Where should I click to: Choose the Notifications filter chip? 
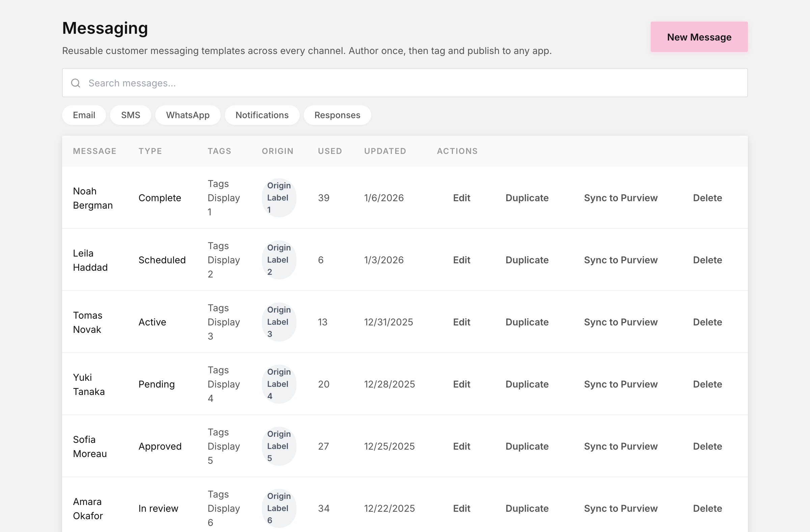click(262, 115)
